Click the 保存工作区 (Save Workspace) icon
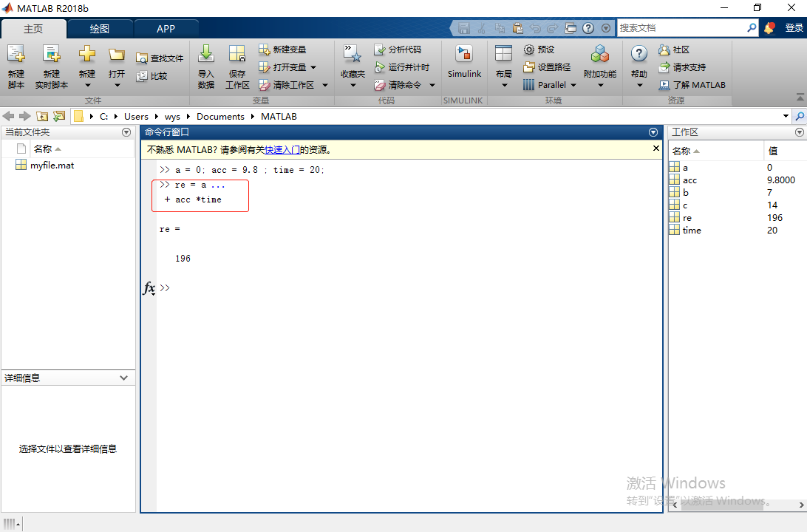This screenshot has width=807, height=532. [237, 53]
